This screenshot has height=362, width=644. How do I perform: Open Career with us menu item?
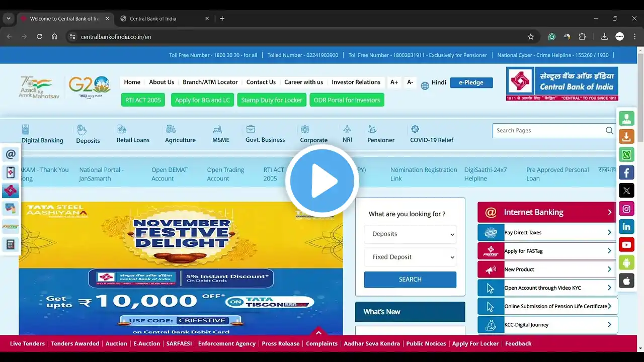click(x=304, y=82)
